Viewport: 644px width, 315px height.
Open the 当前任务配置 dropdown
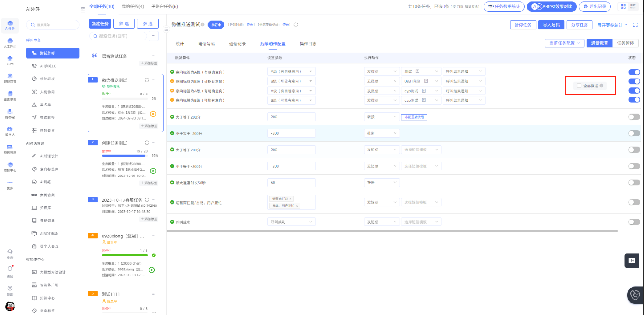[x=564, y=43]
